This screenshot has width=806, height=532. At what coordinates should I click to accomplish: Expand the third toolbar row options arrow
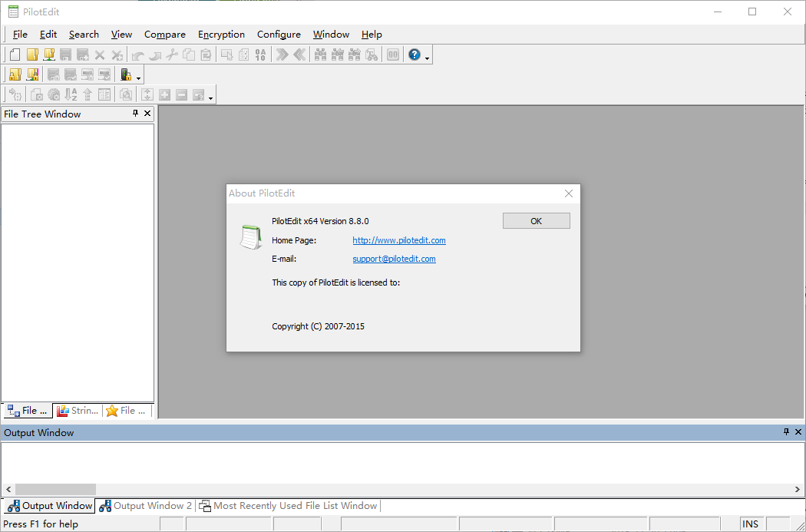click(210, 97)
